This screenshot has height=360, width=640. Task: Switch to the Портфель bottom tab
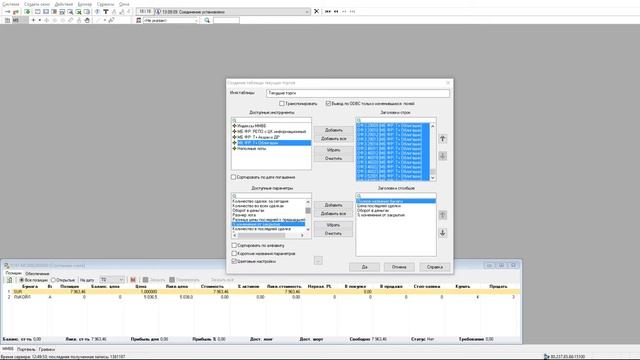pos(26,349)
